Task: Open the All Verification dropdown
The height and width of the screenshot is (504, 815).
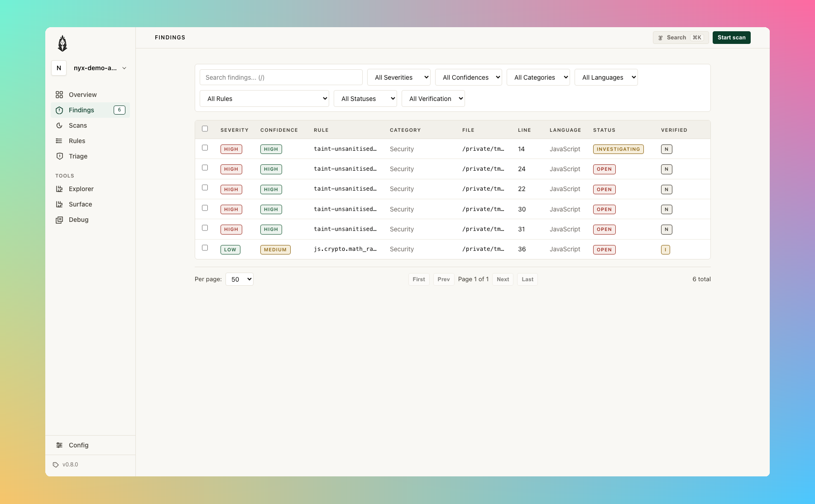Action: pyautogui.click(x=433, y=99)
